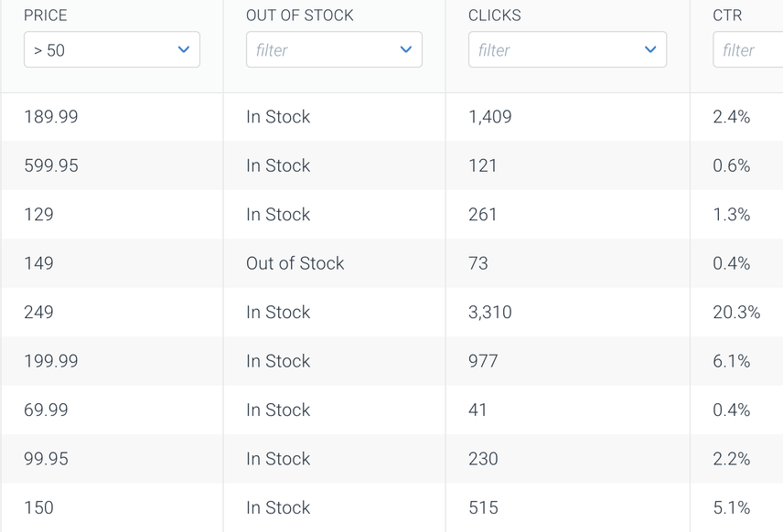Click the CLICKS column header
Viewport: 783px width, 532px height.
495,16
